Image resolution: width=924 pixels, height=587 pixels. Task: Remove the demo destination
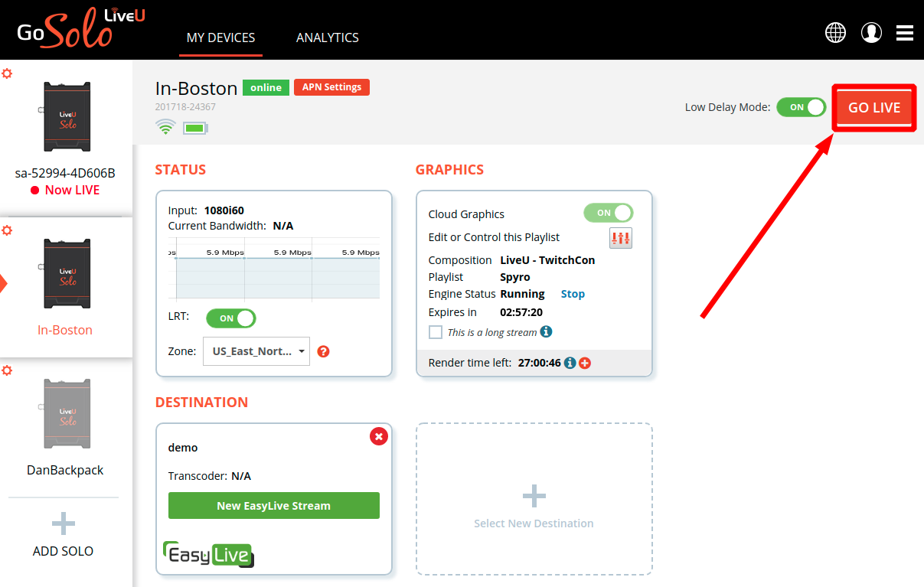point(378,436)
